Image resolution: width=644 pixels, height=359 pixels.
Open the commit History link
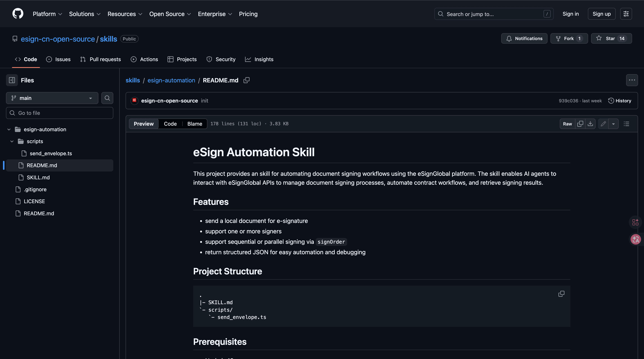pyautogui.click(x=620, y=100)
